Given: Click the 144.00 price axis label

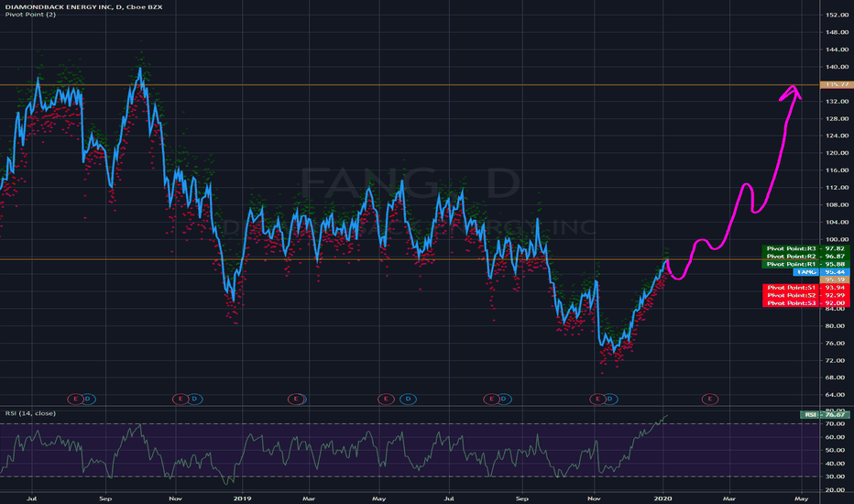Looking at the screenshot, I should [x=838, y=49].
